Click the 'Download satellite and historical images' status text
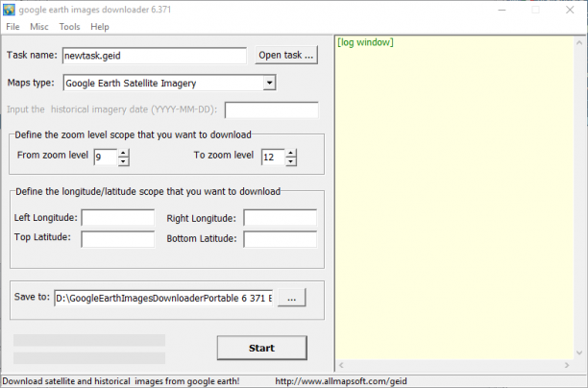The image size is (588, 388). coord(121,381)
